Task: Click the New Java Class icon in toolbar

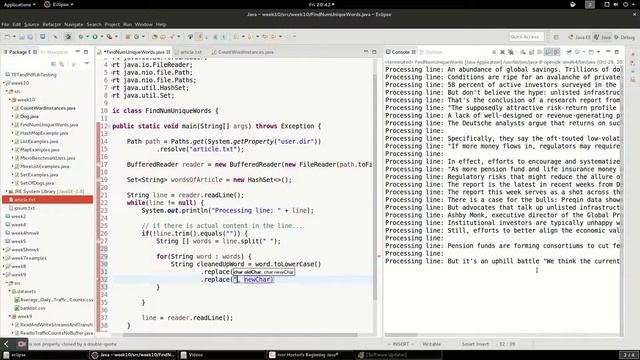Action: click(136, 37)
